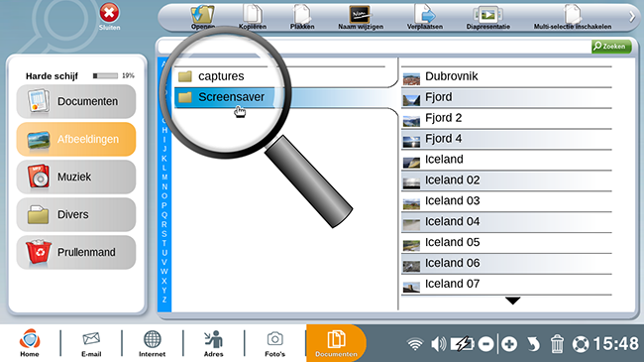Click the Harde schijf usage bar
The height and width of the screenshot is (362, 644).
(105, 75)
